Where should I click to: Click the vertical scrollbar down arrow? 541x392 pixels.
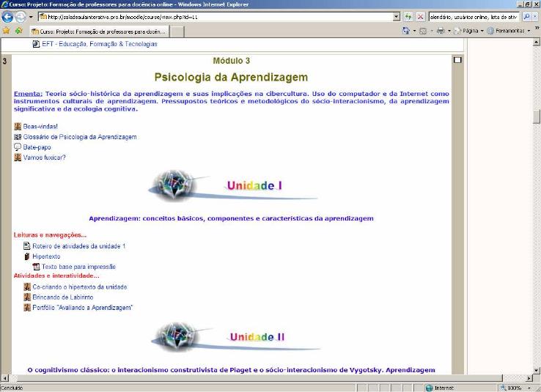pos(537,369)
